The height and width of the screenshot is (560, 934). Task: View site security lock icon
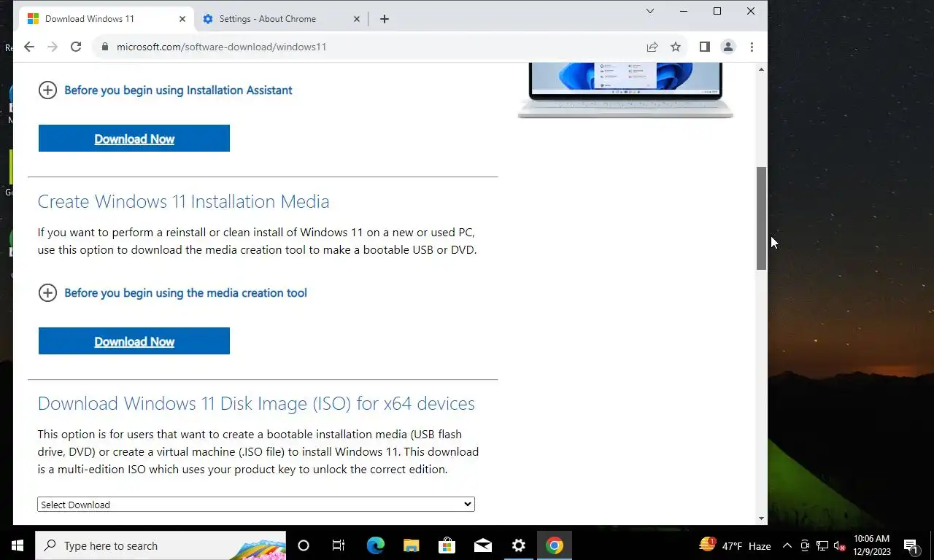point(105,47)
